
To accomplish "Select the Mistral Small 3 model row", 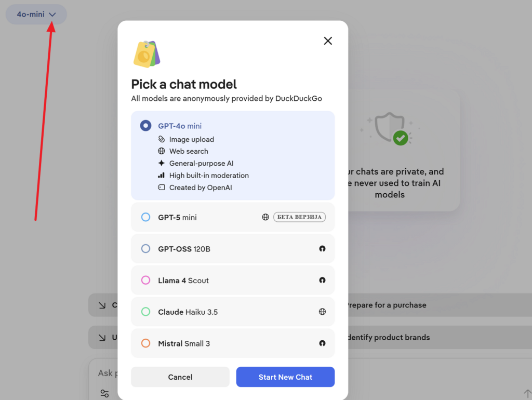I will point(232,343).
